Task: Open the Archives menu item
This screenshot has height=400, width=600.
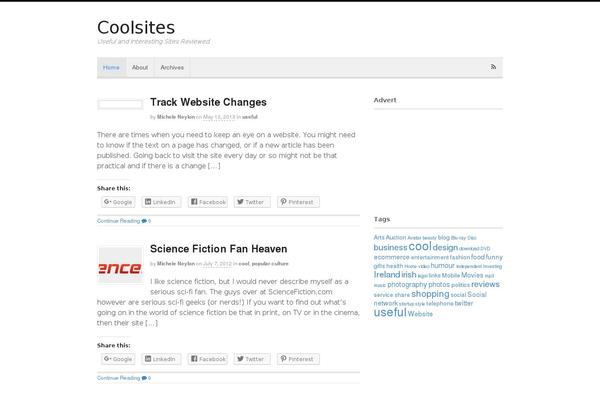Action: [172, 67]
